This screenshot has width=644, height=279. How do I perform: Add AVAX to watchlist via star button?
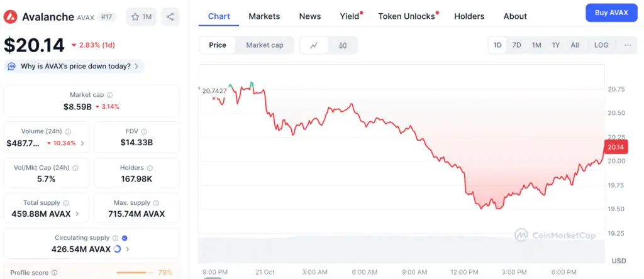tap(141, 17)
